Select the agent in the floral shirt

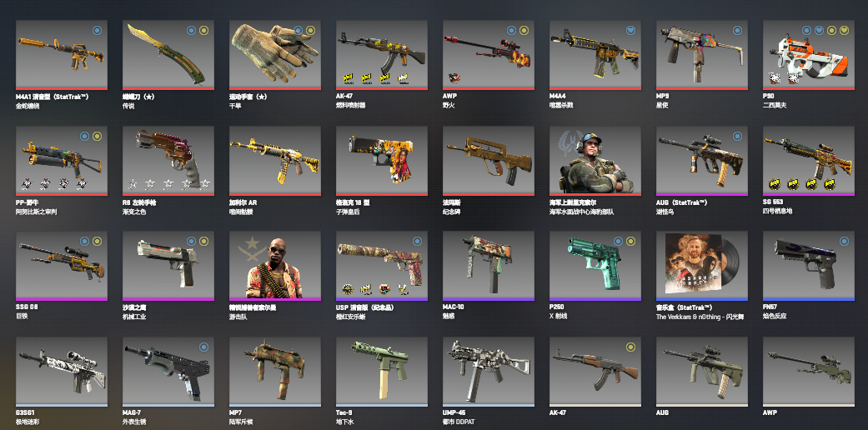pos(275,266)
